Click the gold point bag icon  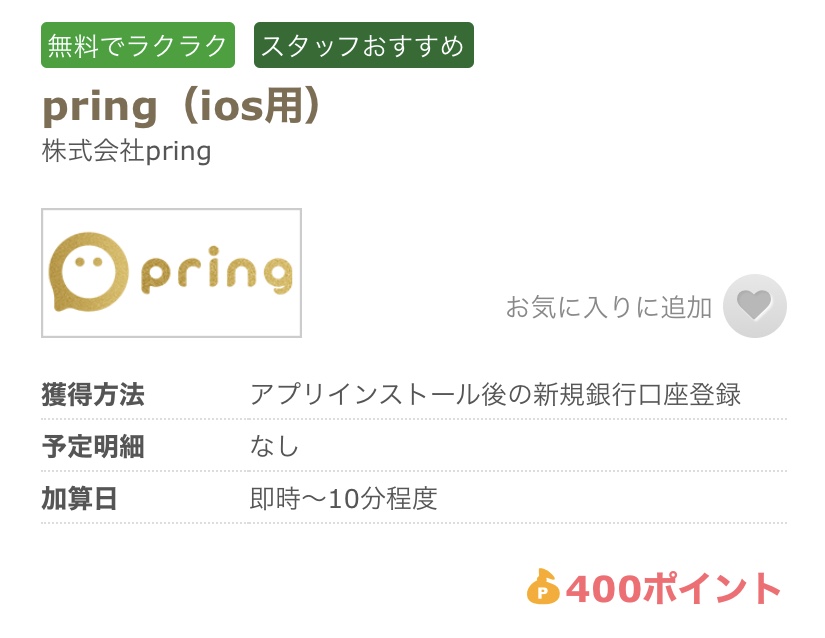click(542, 586)
